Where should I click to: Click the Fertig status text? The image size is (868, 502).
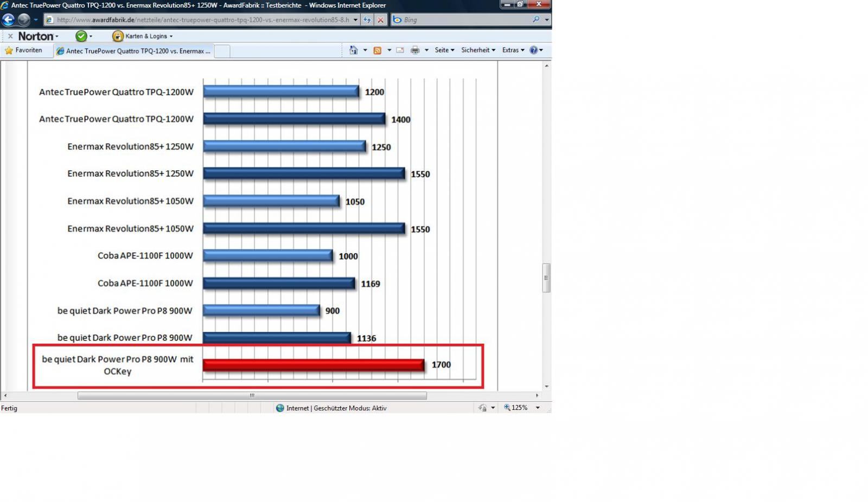click(x=9, y=408)
